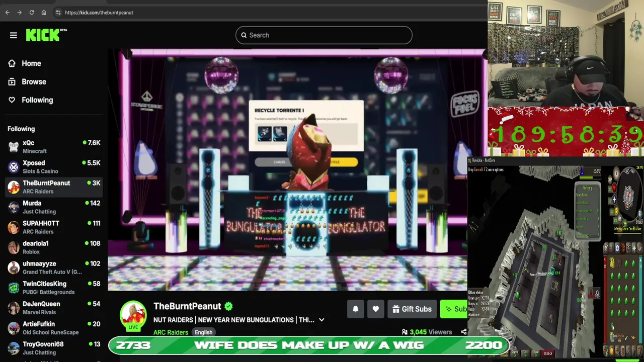Click TheBurntPeanut channel name heading

(x=187, y=306)
